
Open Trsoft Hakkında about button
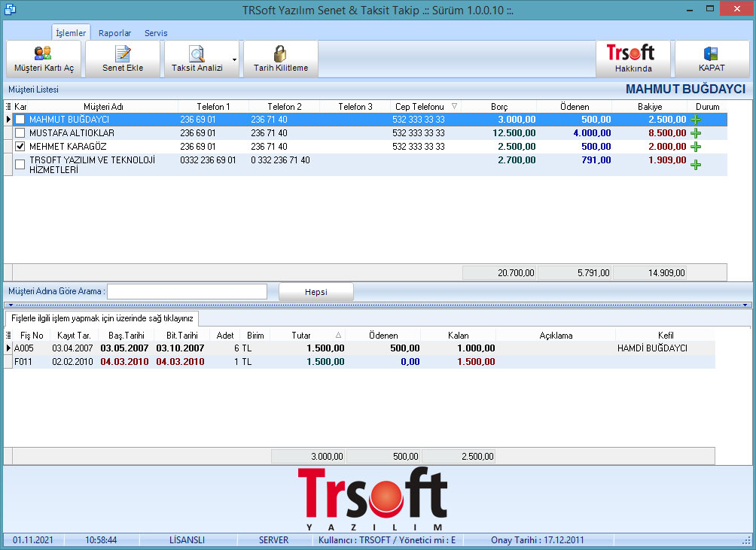pos(633,59)
